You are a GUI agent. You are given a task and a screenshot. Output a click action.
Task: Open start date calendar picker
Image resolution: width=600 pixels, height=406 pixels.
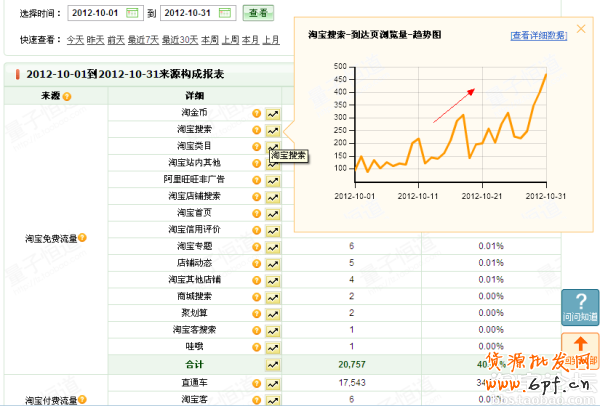coord(141,13)
